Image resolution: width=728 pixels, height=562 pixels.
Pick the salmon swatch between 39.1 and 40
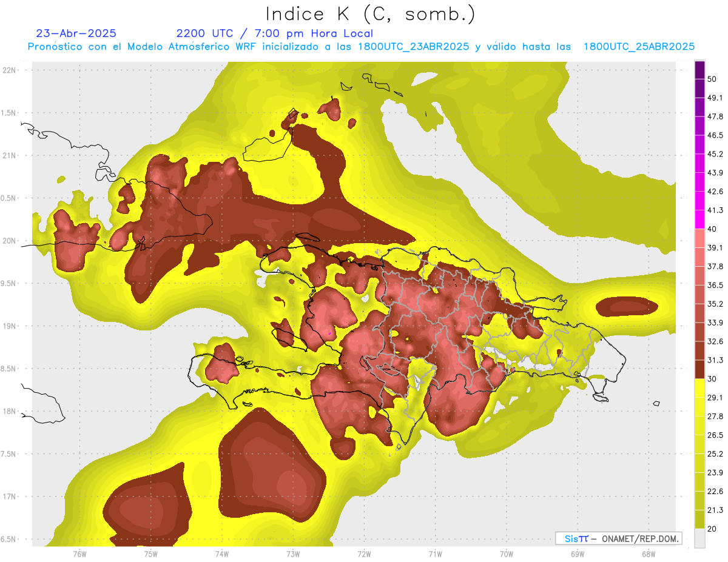pyautogui.click(x=699, y=238)
